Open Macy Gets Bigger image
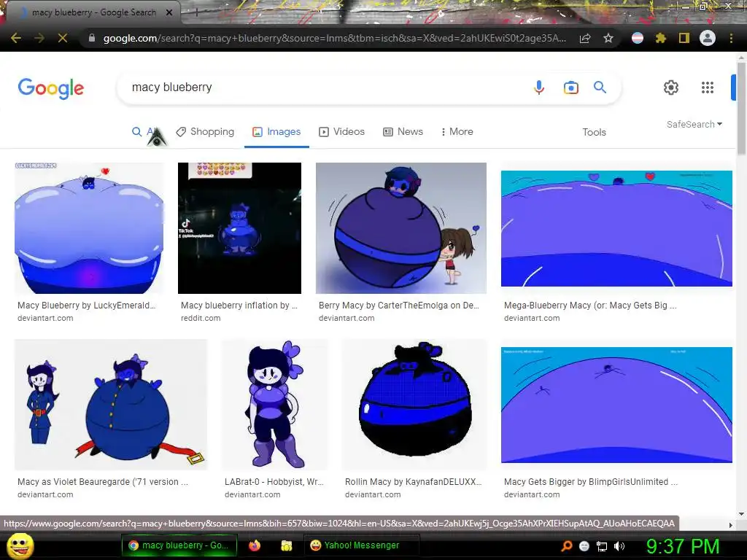This screenshot has height=560, width=747. pos(616,405)
